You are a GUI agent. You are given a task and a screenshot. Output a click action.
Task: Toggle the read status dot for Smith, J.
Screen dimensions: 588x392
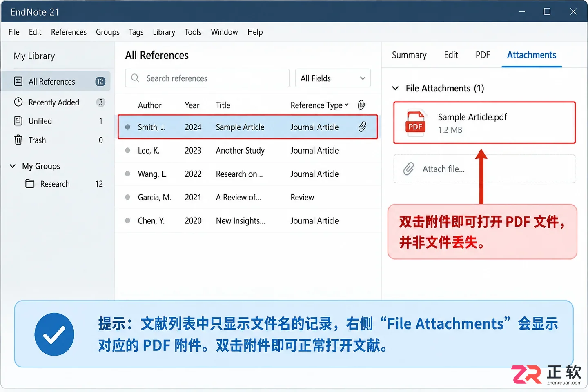click(x=128, y=127)
